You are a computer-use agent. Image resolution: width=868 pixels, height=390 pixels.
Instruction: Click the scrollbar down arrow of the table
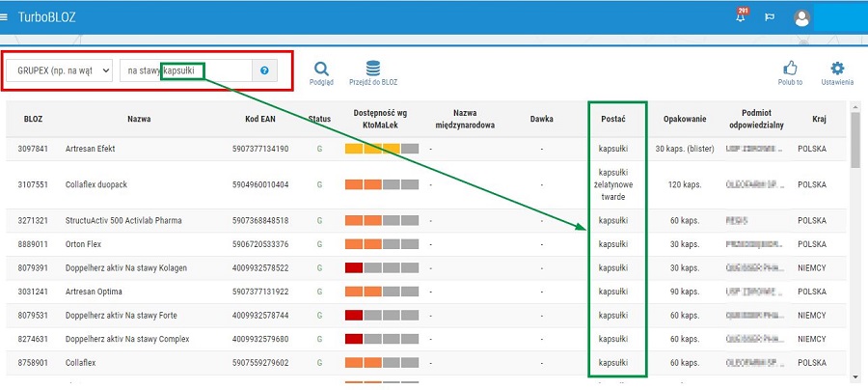point(856,377)
